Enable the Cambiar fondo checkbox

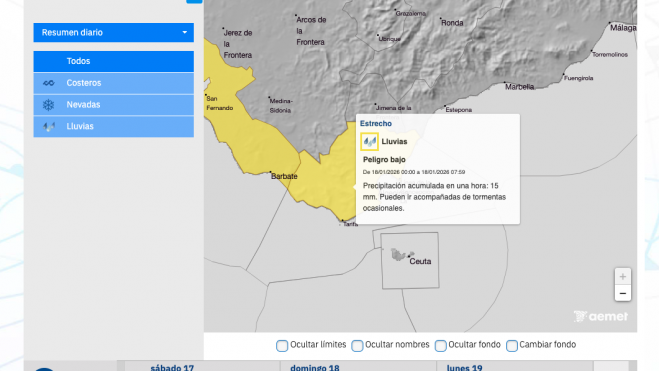[512, 346]
